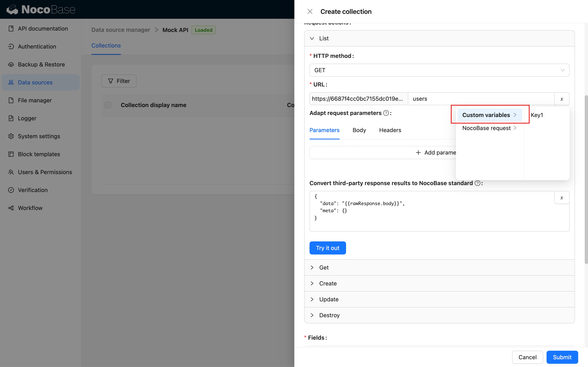This screenshot has height=367, width=588.
Task: Switch to the Body tab
Action: (359, 130)
